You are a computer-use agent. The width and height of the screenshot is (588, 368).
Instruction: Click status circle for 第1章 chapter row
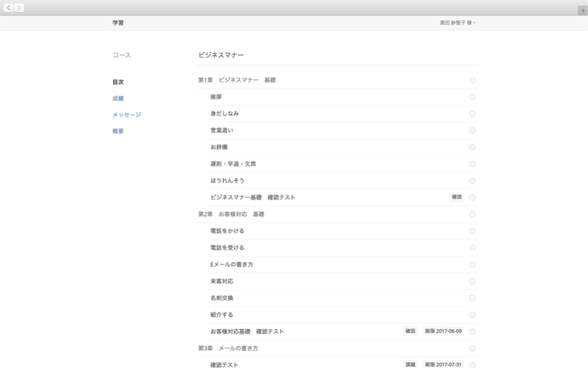coord(472,80)
